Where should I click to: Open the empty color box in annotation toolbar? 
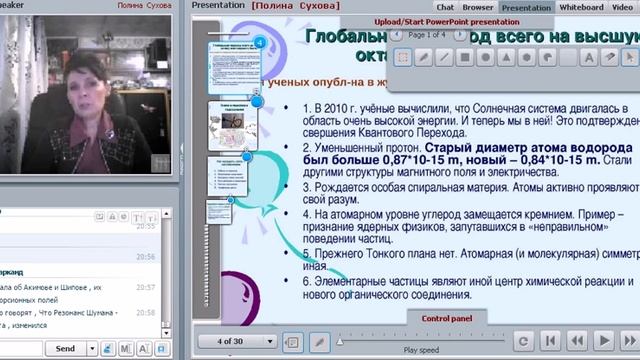pyautogui.click(x=568, y=57)
